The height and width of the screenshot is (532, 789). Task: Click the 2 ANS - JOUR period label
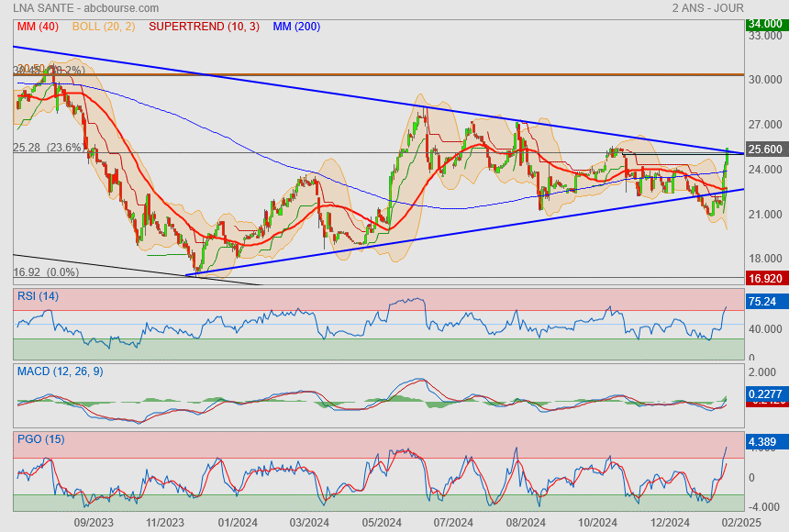(x=707, y=8)
